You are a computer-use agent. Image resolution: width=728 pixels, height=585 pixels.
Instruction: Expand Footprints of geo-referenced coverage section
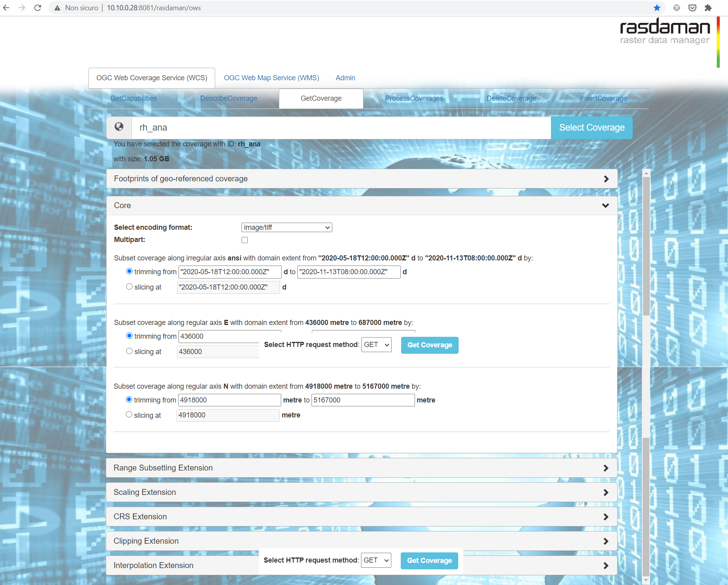pyautogui.click(x=361, y=179)
